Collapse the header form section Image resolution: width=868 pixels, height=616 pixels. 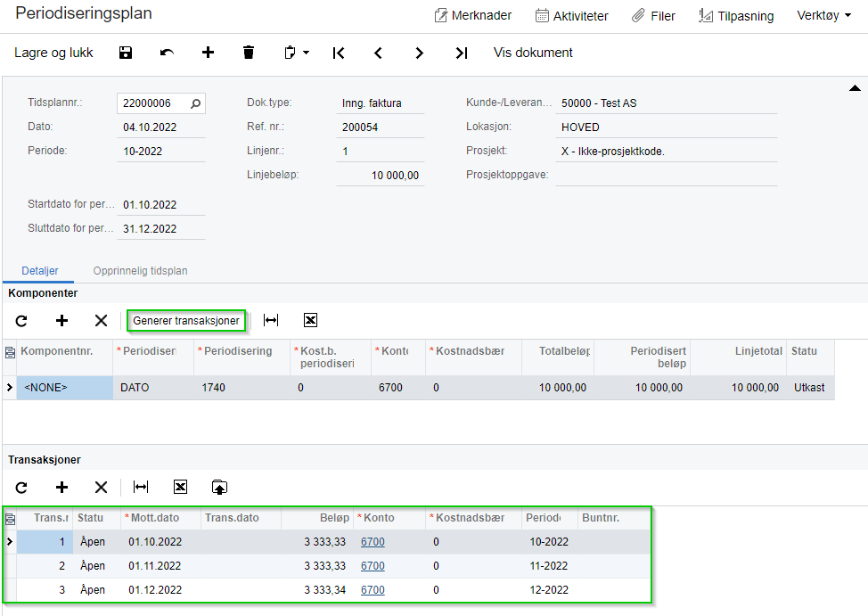coord(855,88)
